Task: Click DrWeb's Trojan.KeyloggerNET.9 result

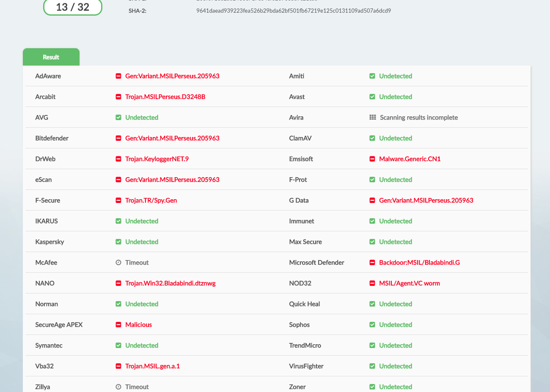Action: [157, 159]
